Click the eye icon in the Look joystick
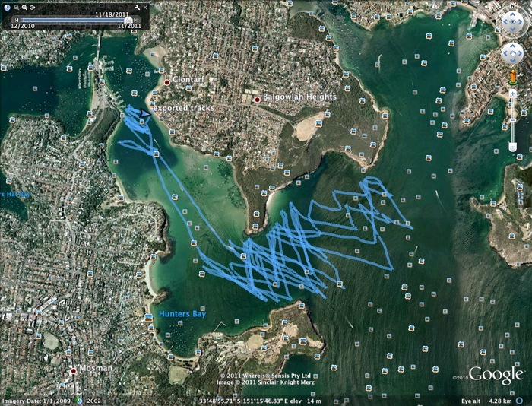This screenshot has width=532, height=406. tap(511, 23)
